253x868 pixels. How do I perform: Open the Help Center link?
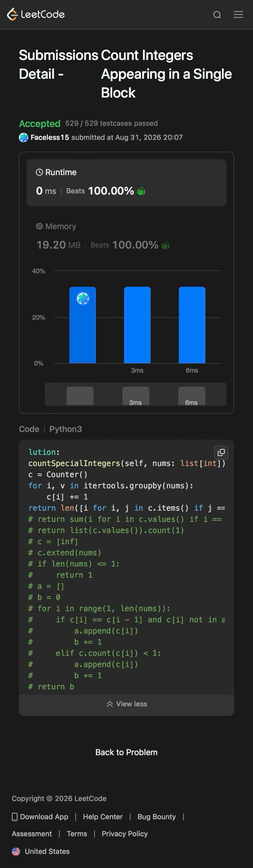pos(103,817)
